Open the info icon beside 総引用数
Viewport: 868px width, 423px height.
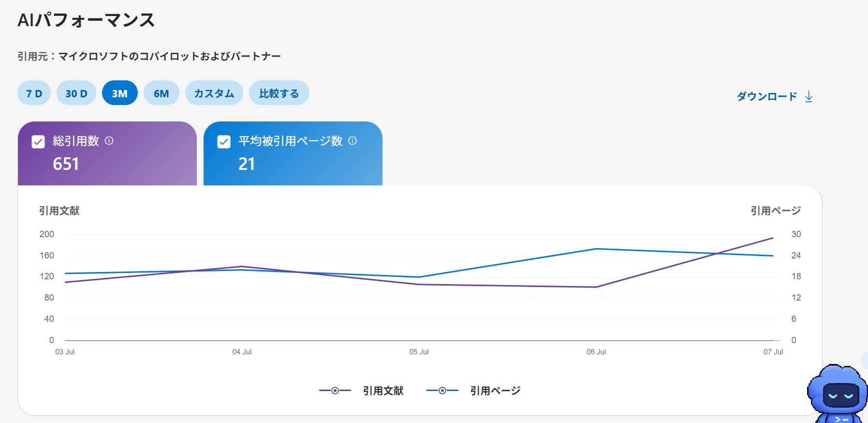(x=109, y=141)
